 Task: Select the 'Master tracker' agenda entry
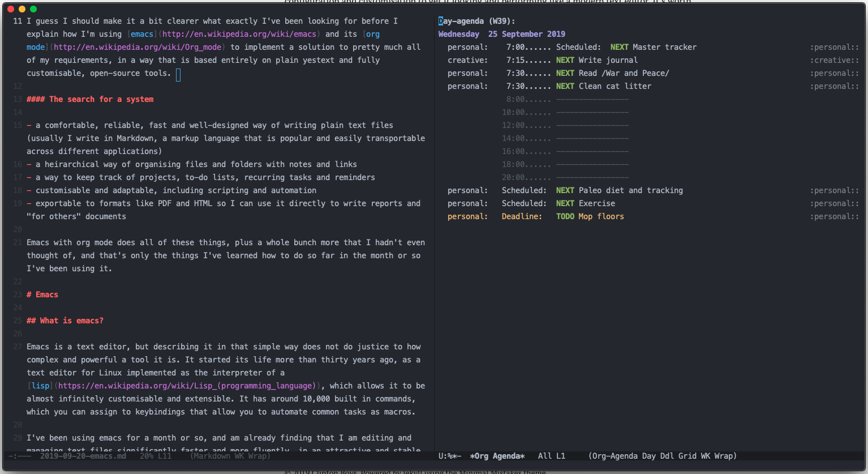[x=664, y=47]
